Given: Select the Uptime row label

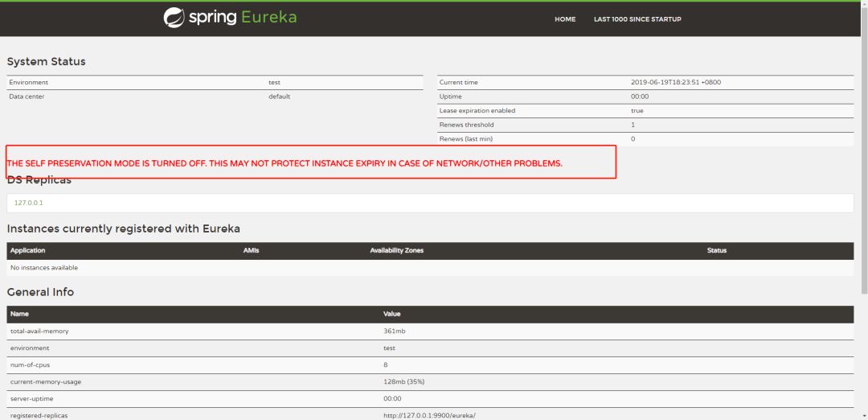Looking at the screenshot, I should tap(450, 97).
